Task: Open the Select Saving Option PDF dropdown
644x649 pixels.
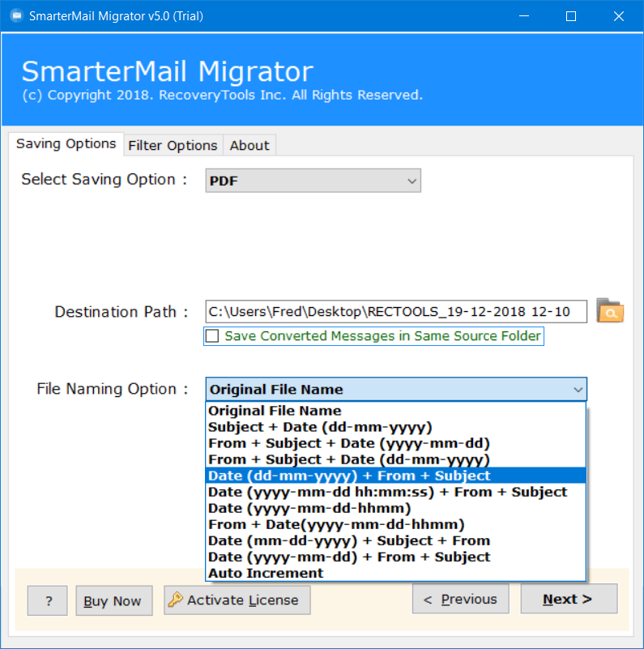Action: [313, 181]
